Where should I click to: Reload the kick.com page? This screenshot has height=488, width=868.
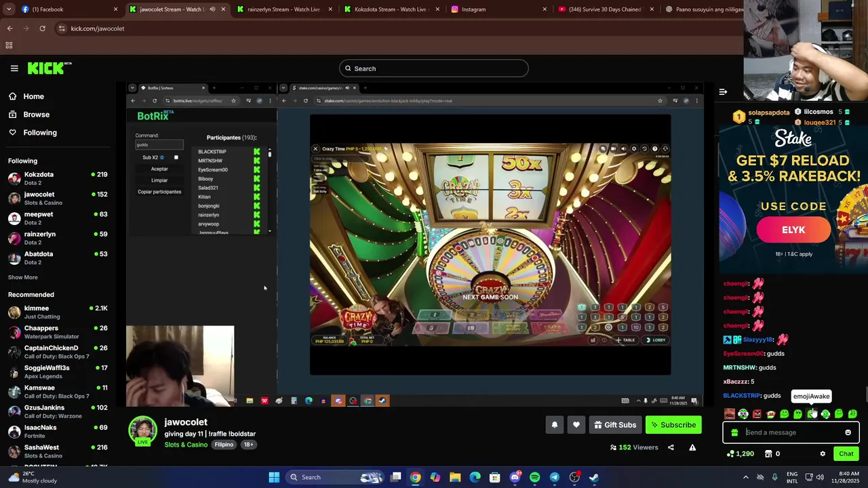(42, 28)
